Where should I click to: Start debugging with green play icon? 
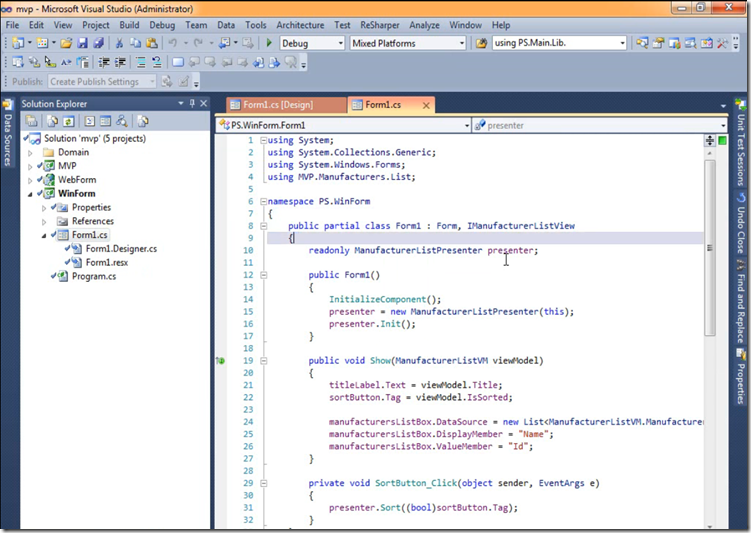(x=269, y=43)
